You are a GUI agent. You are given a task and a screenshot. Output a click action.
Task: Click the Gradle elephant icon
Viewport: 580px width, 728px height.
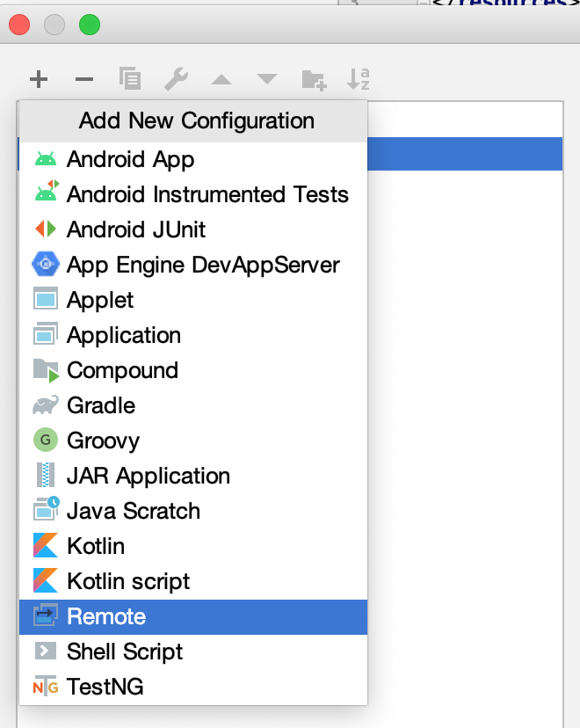(x=46, y=404)
